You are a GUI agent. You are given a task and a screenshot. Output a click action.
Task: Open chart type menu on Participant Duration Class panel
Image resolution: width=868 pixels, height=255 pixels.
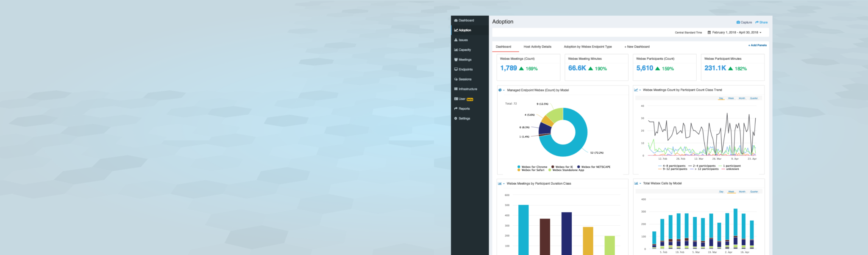(x=501, y=183)
